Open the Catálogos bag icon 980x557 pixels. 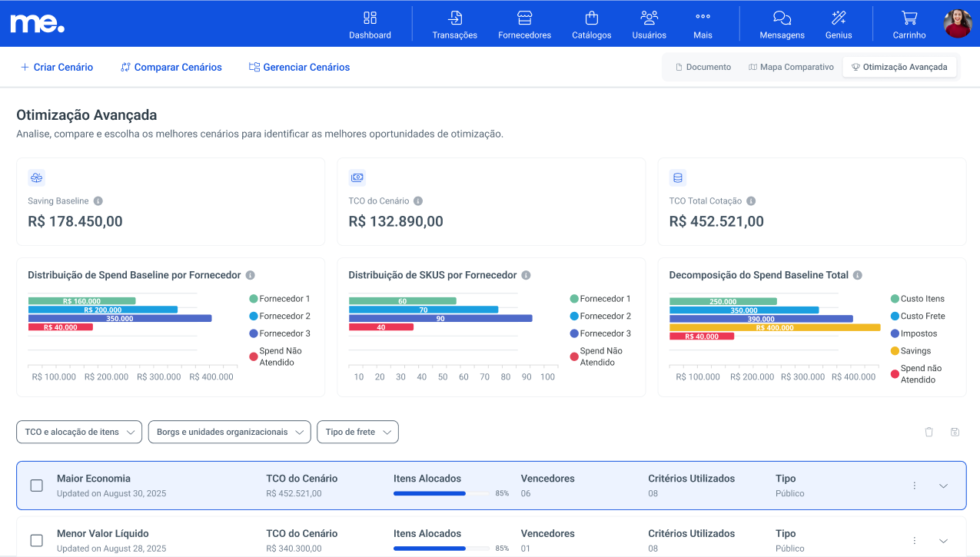coord(592,18)
